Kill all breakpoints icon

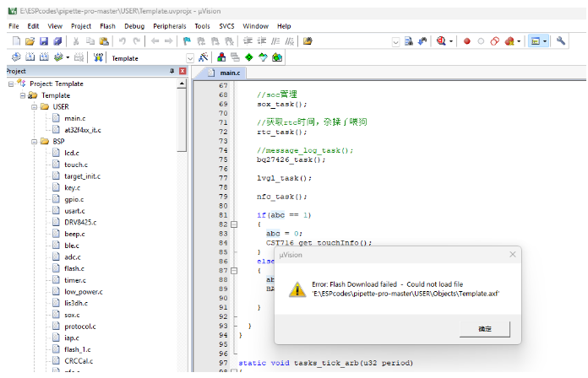coord(509,41)
